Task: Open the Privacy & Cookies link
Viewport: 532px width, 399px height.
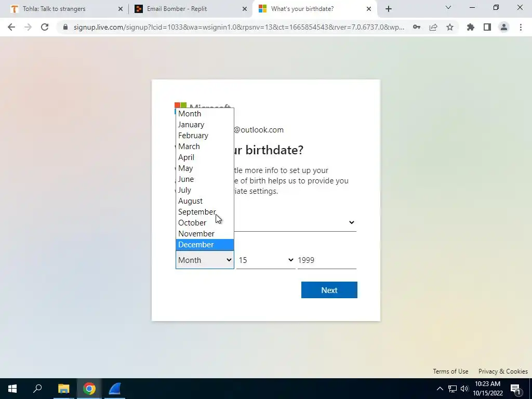Action: (503, 371)
